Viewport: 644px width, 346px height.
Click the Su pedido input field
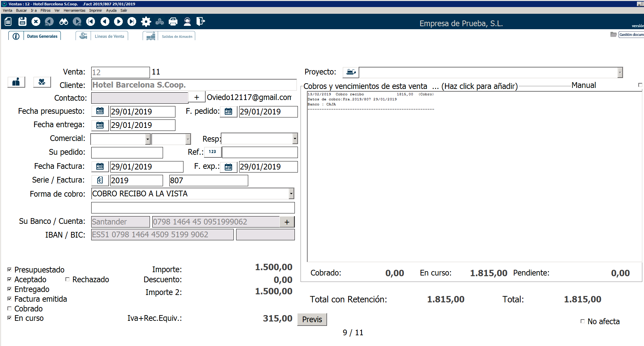coord(127,152)
